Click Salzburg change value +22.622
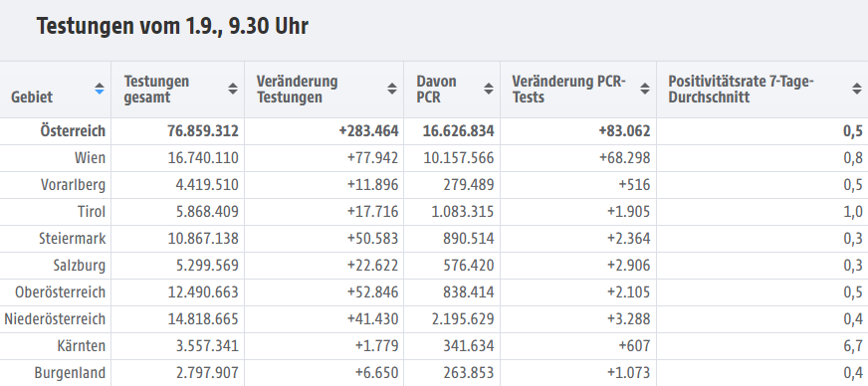Image resolution: width=868 pixels, height=386 pixels. click(372, 266)
